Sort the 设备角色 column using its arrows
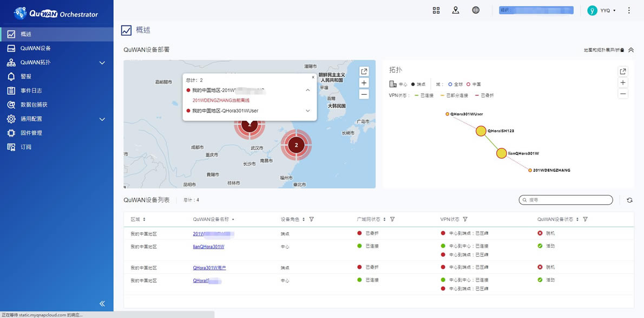This screenshot has height=318, width=644. point(304,219)
